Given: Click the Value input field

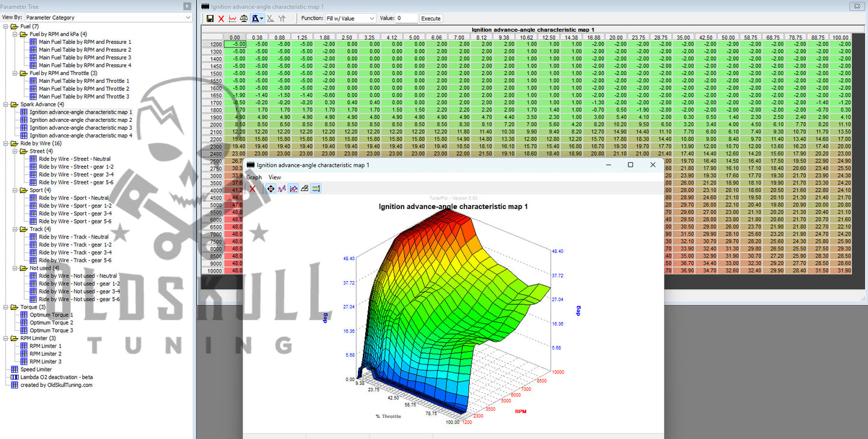Looking at the screenshot, I should 406,19.
